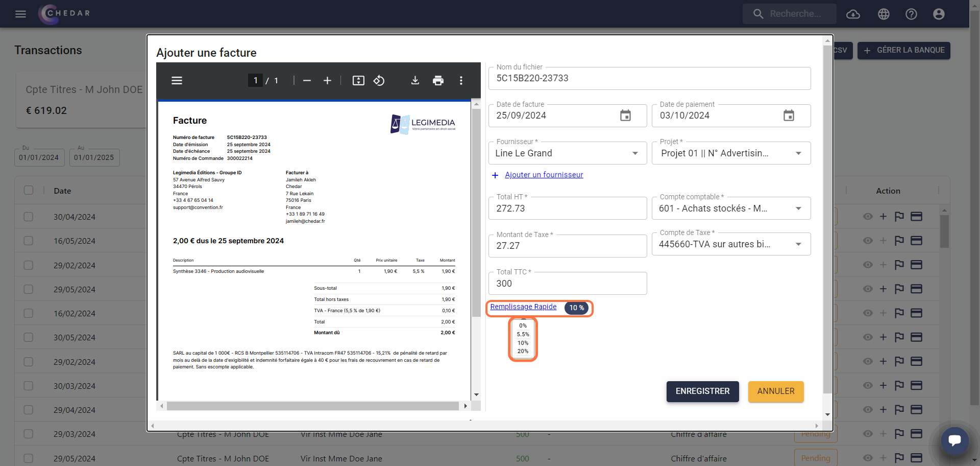
Task: Toggle the PDF viewer sidebar menu
Action: point(177,81)
